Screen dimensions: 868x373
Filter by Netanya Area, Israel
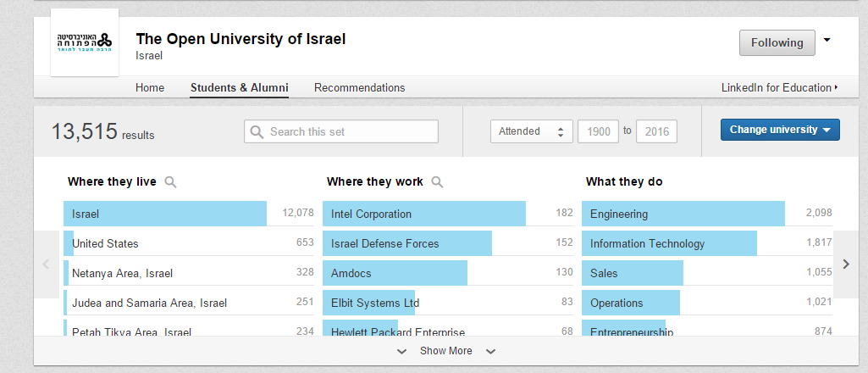pyautogui.click(x=189, y=273)
